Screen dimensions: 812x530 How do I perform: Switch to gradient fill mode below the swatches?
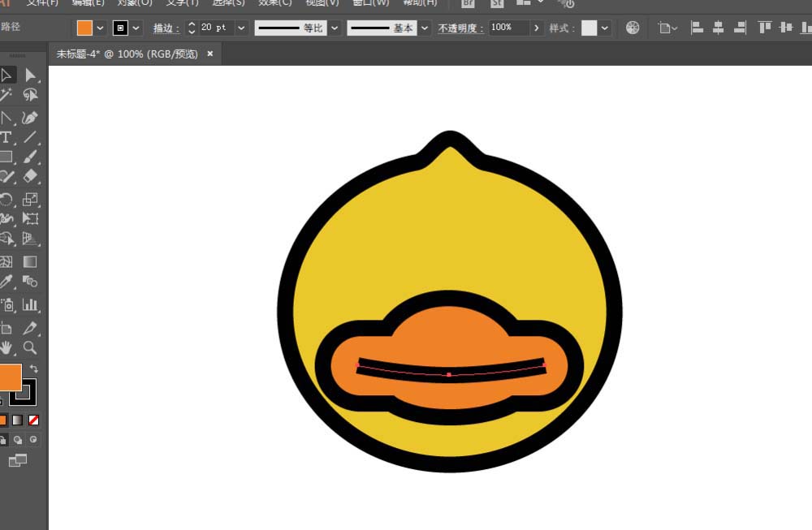point(19,420)
